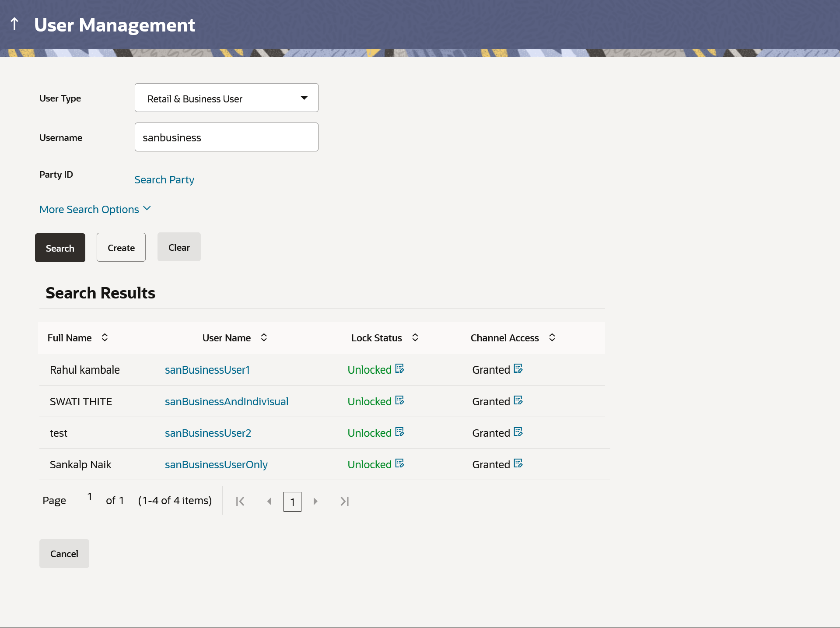Click the back arrow beside User Management
Viewport: 840px width, 628px height.
pos(14,24)
